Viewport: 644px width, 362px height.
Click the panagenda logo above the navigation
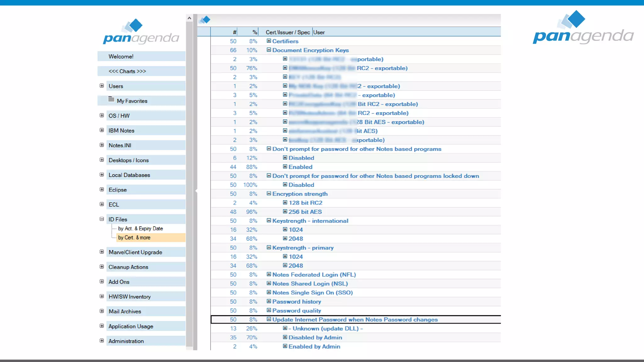coord(141,32)
